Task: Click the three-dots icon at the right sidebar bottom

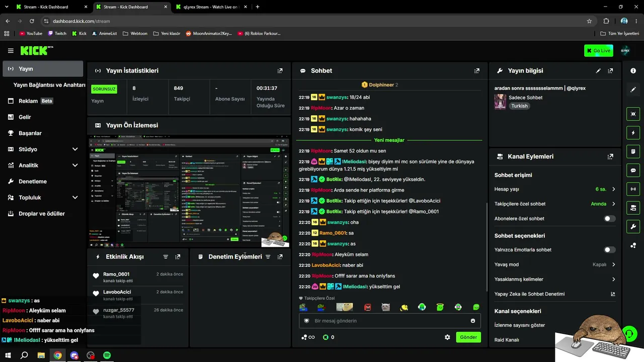Action: [x=633, y=245]
